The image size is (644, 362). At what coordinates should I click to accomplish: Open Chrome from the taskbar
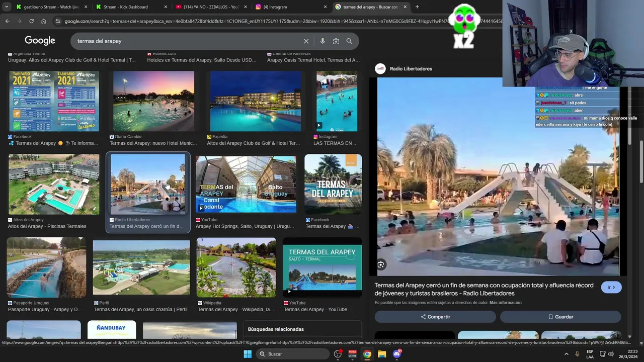[367, 354]
